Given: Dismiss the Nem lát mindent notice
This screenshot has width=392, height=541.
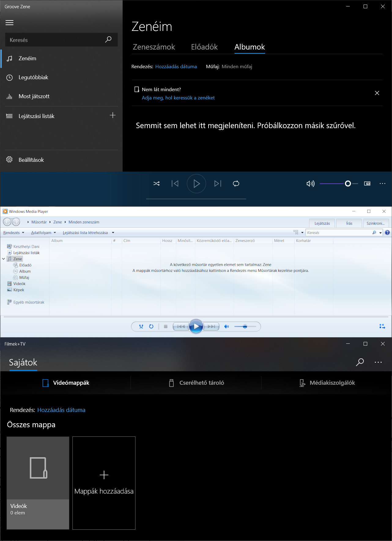Looking at the screenshot, I should (x=377, y=93).
